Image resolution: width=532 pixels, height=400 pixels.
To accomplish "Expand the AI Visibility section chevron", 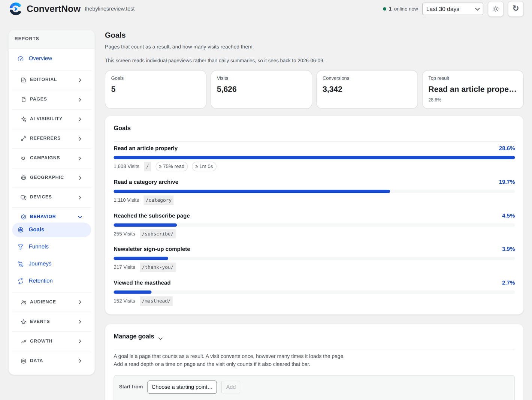I will point(80,119).
